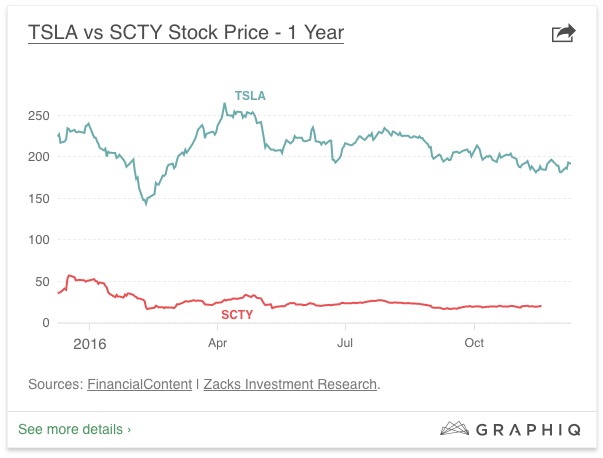Click the 200 y-axis label
Viewport: 603px width, 458px height.
(38, 157)
